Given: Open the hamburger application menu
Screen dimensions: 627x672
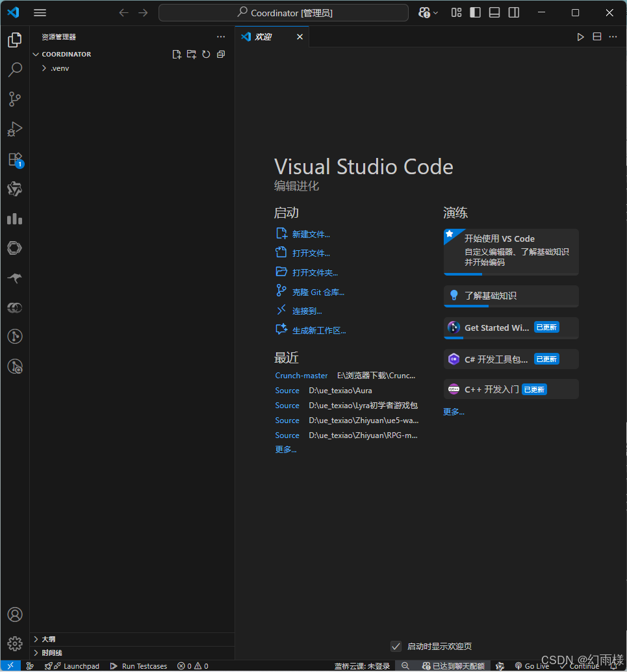Looking at the screenshot, I should coord(40,13).
